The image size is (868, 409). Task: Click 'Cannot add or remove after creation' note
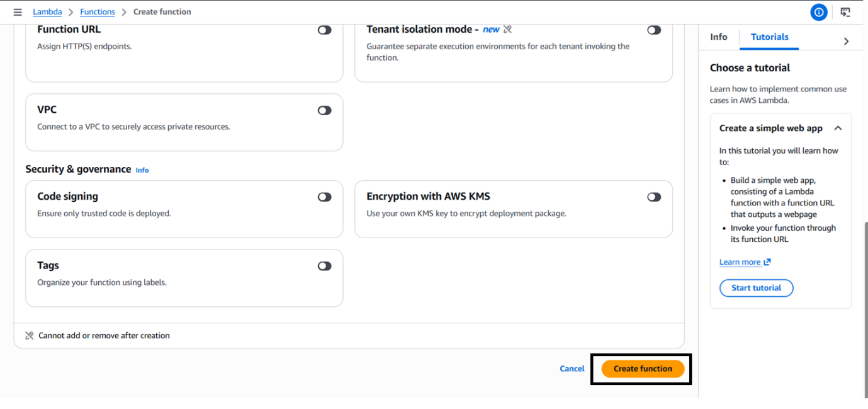(x=104, y=336)
